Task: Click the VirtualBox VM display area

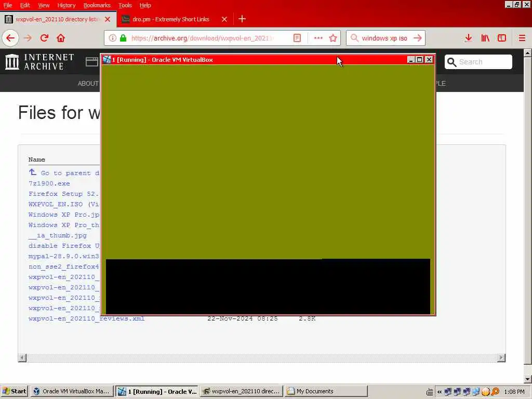Action: [x=268, y=189]
